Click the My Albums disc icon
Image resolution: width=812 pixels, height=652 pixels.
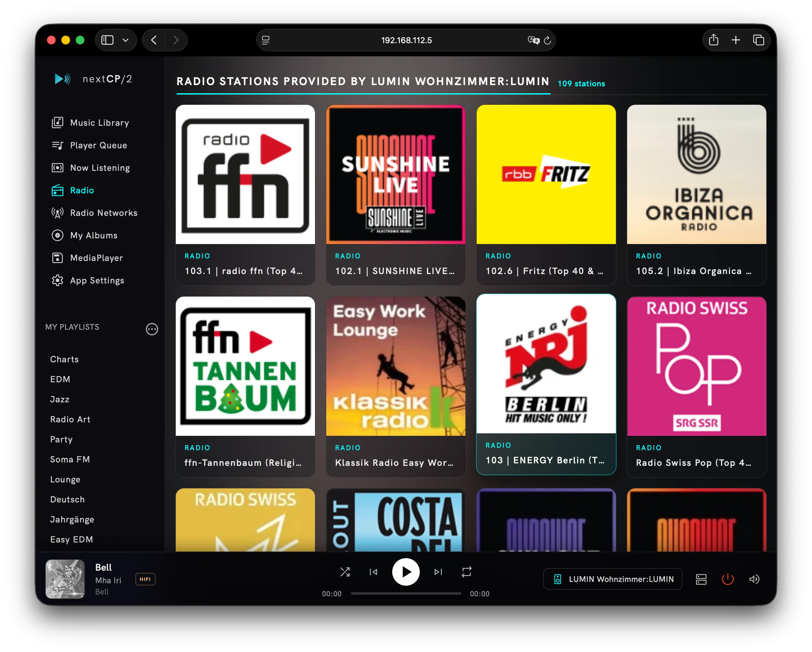[x=57, y=235]
